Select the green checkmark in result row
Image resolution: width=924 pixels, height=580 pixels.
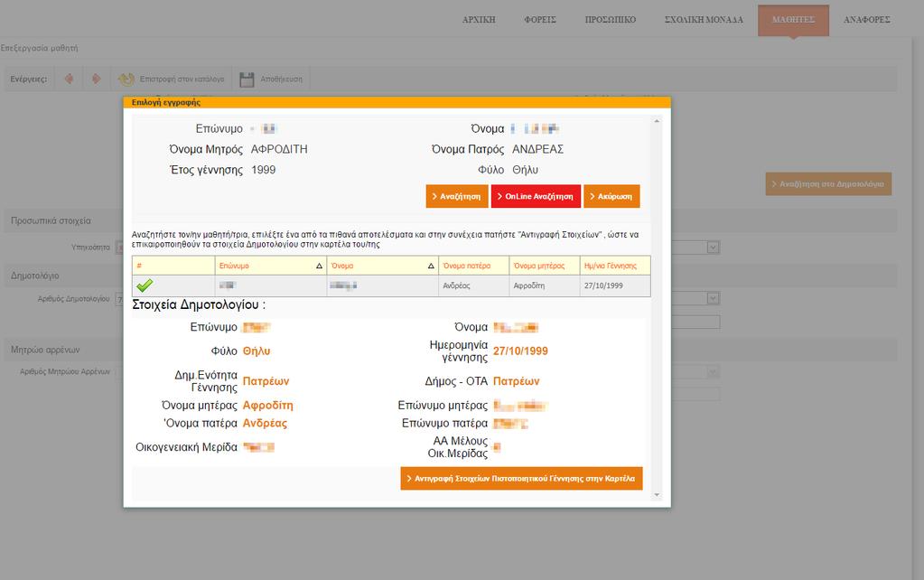(x=145, y=285)
